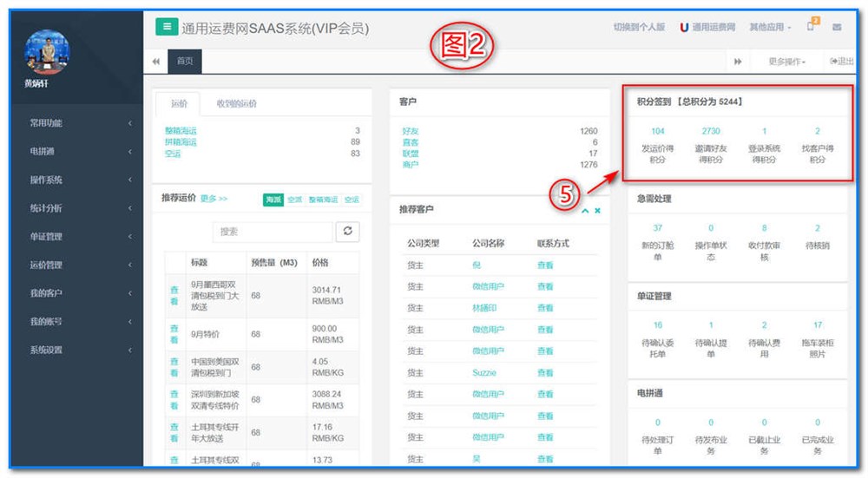Open the 操作单状态 item under 急需处理
Image resolution: width=868 pixels, height=478 pixels.
pyautogui.click(x=711, y=242)
